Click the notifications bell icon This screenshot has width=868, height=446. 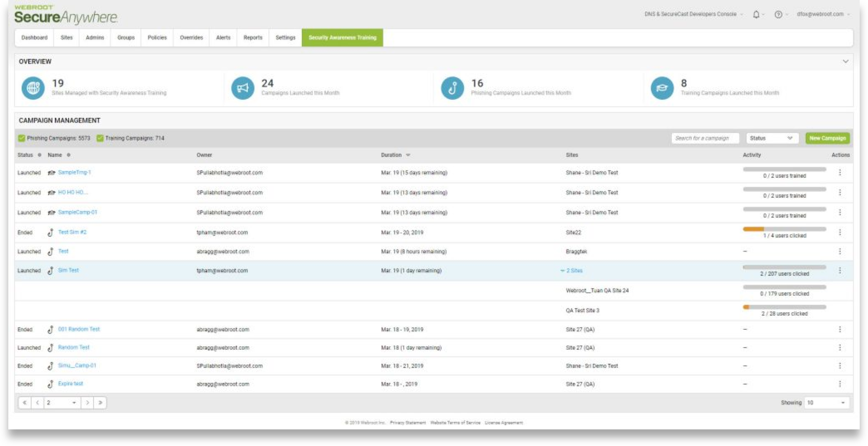(756, 15)
